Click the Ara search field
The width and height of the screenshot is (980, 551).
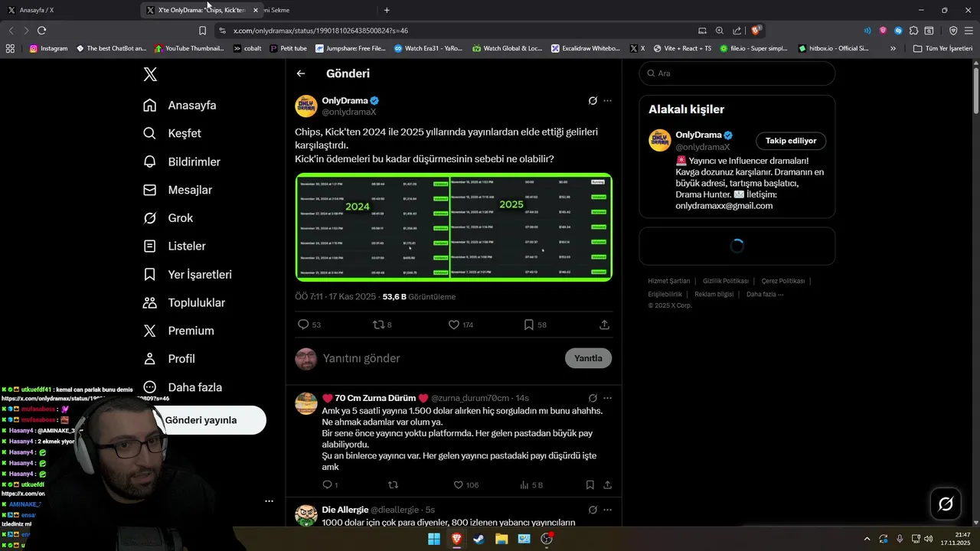pyautogui.click(x=737, y=73)
